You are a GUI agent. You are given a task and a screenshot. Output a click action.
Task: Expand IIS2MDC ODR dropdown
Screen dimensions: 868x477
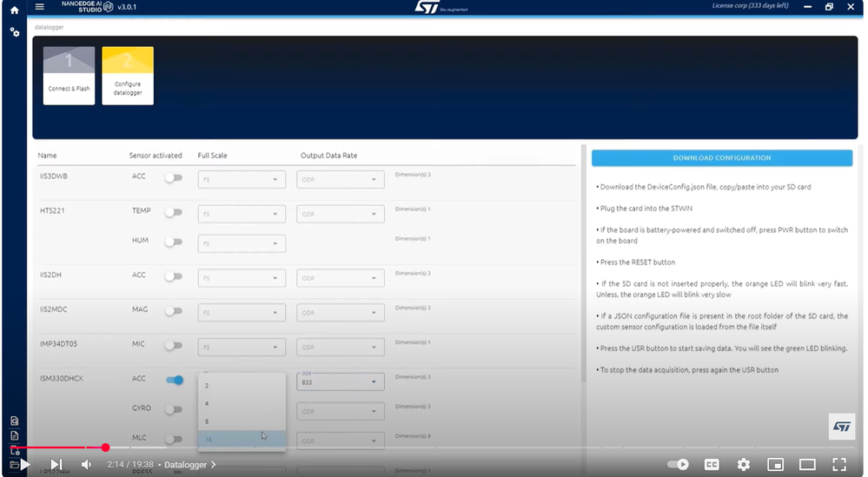pyautogui.click(x=340, y=313)
